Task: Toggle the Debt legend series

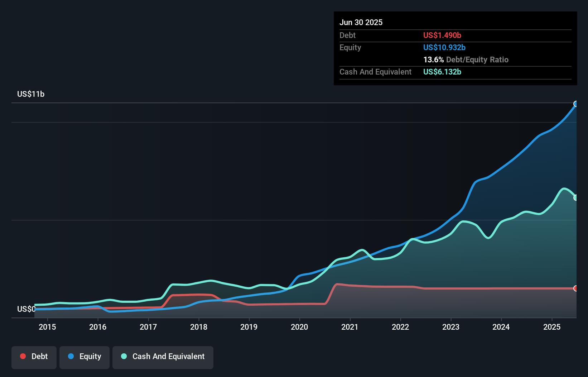Action: click(x=34, y=357)
